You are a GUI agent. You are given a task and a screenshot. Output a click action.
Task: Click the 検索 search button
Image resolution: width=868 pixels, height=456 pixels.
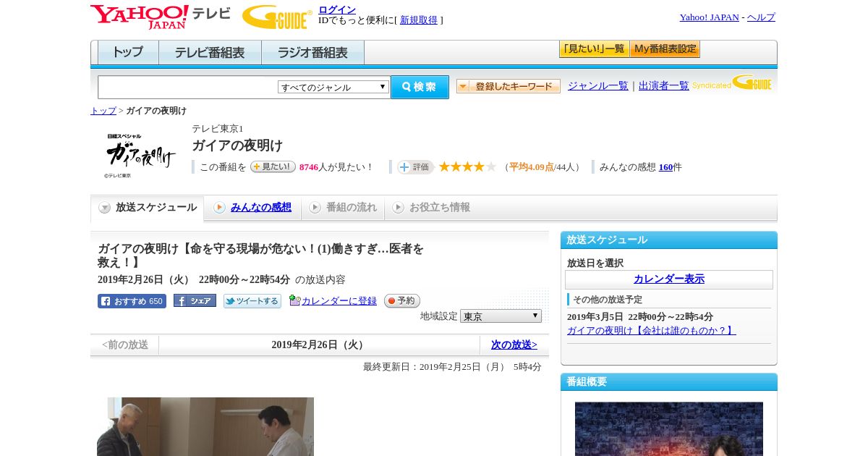[x=420, y=87]
